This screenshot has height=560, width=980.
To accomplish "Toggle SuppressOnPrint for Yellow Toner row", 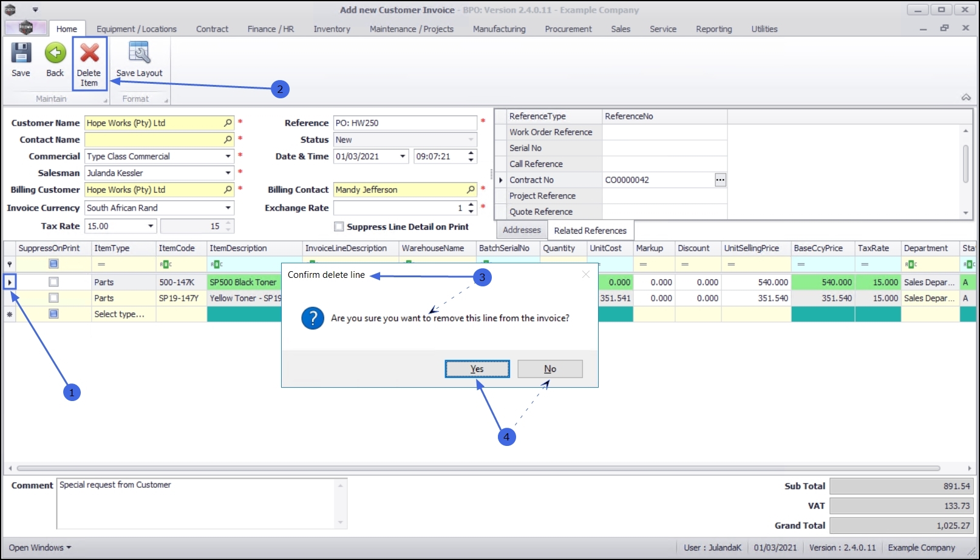I will point(53,298).
